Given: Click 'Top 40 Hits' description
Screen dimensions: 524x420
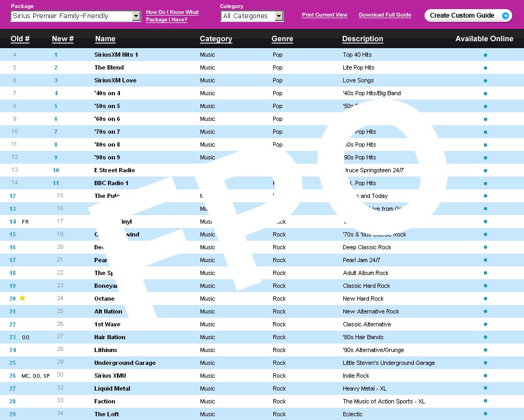Looking at the screenshot, I should click(357, 55).
